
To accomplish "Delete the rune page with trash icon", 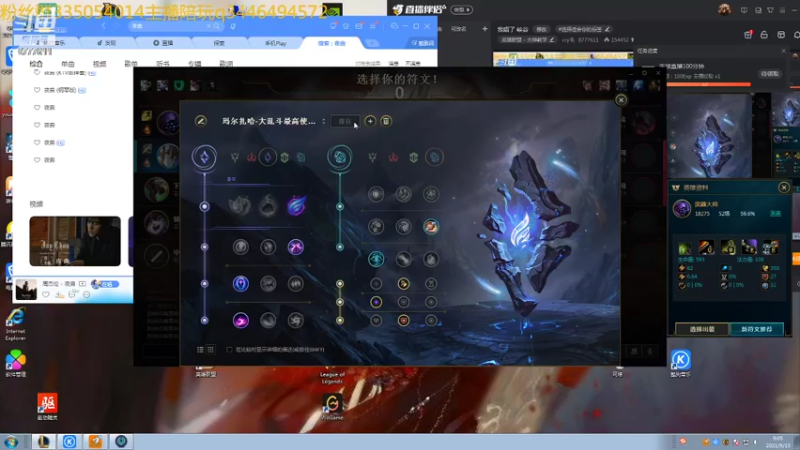I will coord(386,121).
